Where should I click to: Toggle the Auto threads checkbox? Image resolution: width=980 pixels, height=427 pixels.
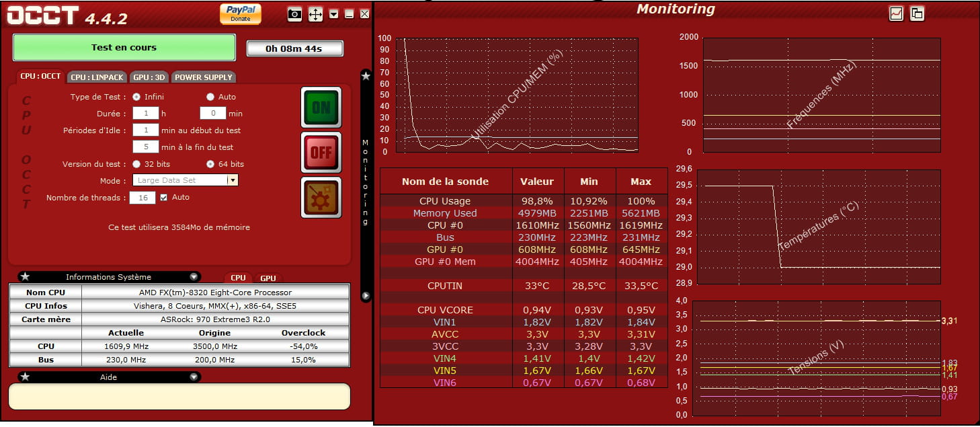pyautogui.click(x=163, y=198)
